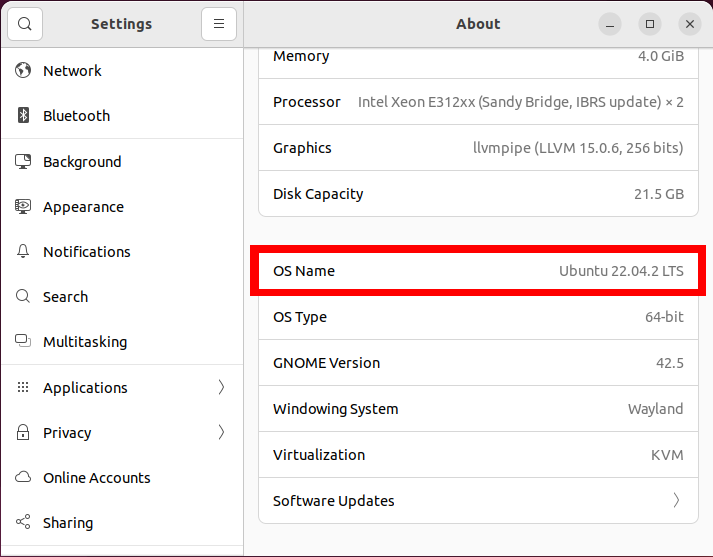Click Windowing System label
This screenshot has height=557, width=713.
click(336, 409)
